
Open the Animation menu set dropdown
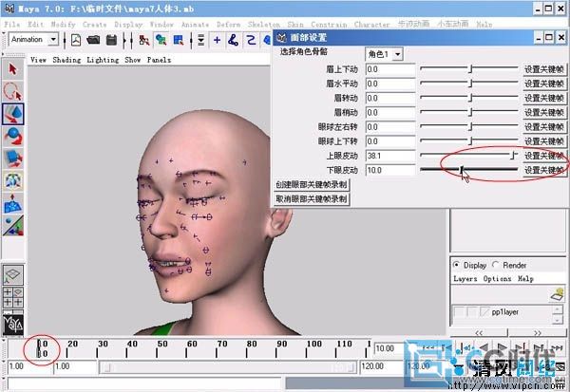[53, 39]
